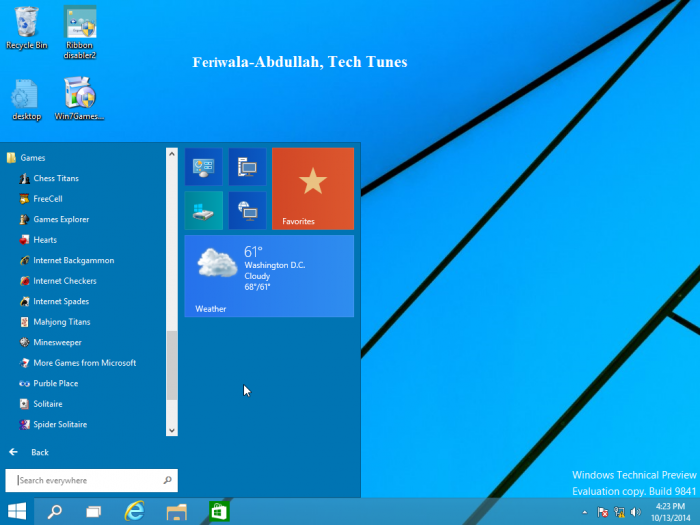Open the Windows Store taskbar icon
The width and height of the screenshot is (700, 525).
point(218,512)
